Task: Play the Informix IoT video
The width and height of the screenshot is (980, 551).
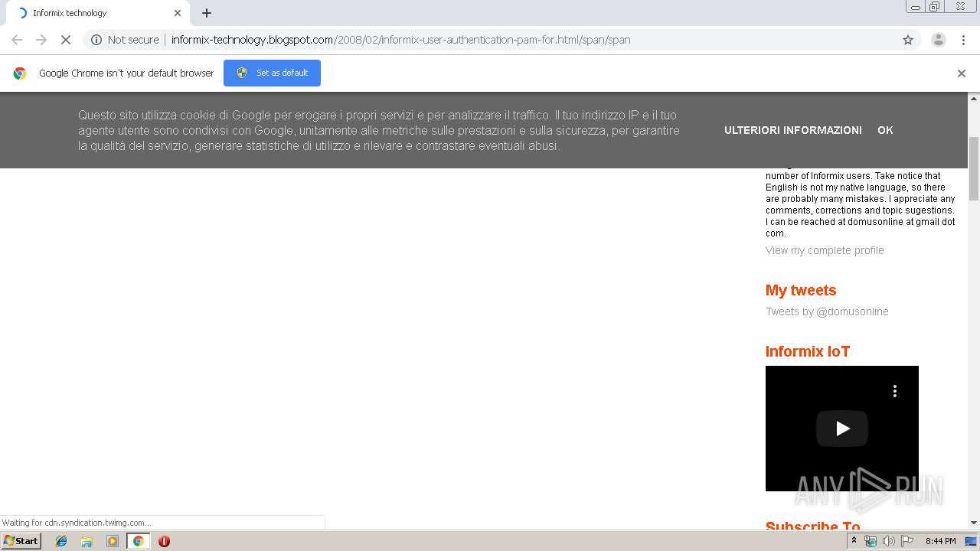Action: pyautogui.click(x=842, y=429)
